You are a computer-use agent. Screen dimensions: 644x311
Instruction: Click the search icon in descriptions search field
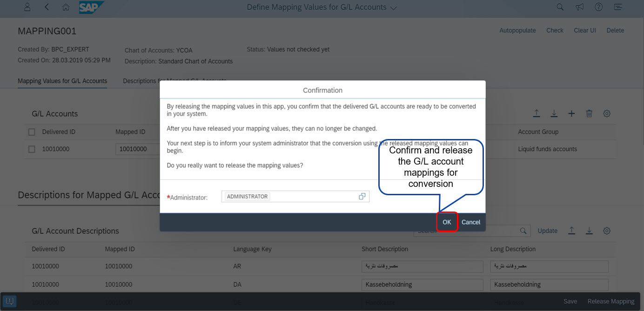tap(523, 231)
